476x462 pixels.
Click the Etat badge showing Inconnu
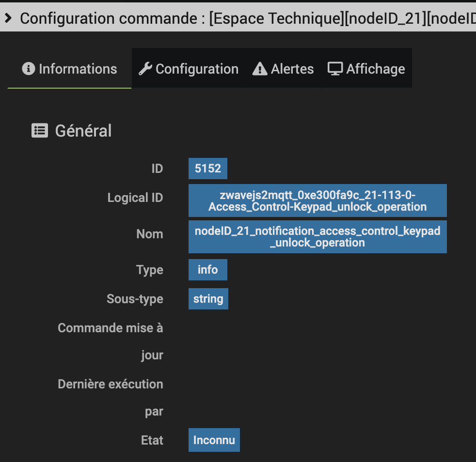click(x=214, y=440)
